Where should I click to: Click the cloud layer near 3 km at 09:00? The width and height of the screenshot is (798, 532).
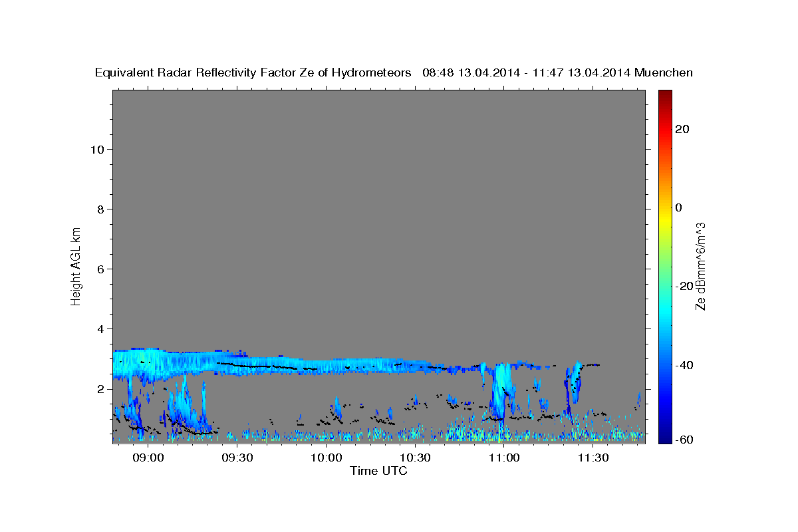click(148, 364)
